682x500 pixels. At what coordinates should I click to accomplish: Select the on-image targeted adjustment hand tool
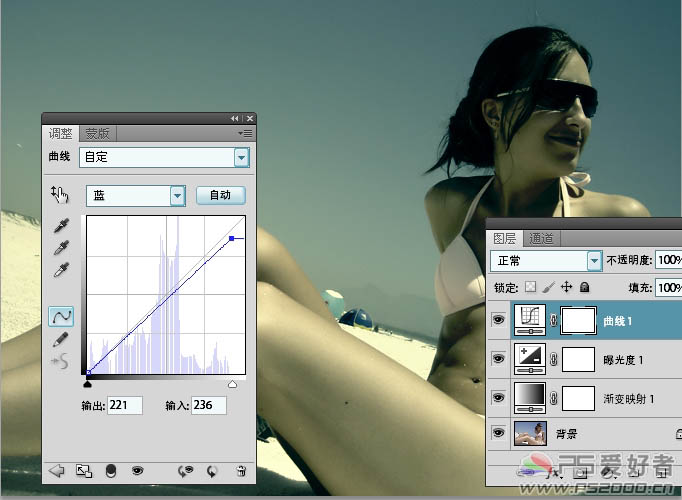pos(60,195)
